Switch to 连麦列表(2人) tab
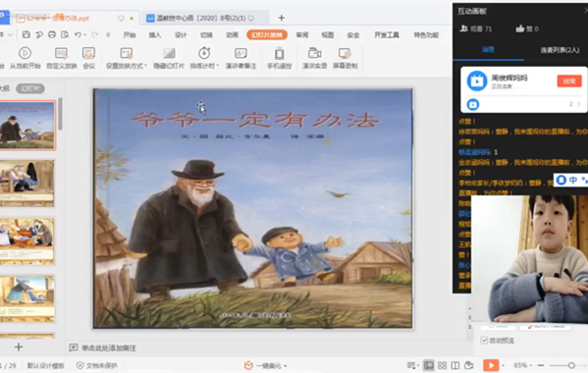 pos(560,50)
